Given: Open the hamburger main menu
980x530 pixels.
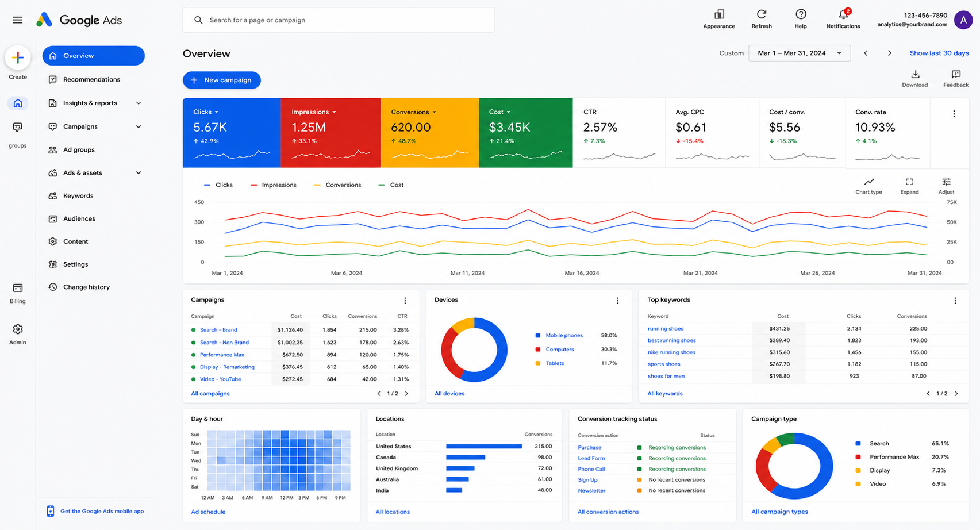Looking at the screenshot, I should (x=17, y=20).
